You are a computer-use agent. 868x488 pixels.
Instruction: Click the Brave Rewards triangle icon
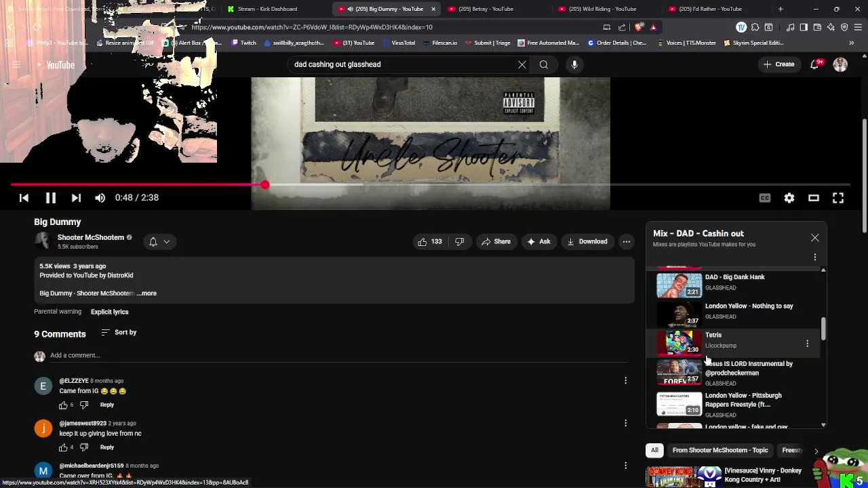653,27
